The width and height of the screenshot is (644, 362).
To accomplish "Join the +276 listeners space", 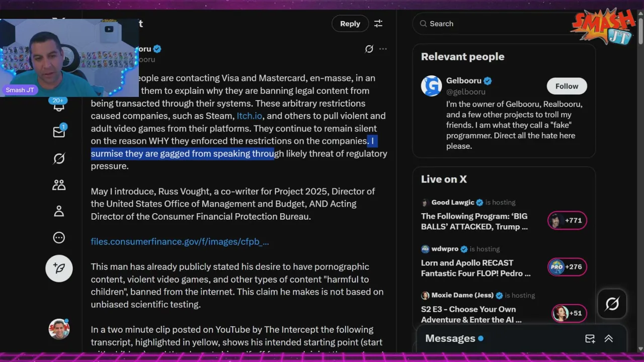I will (567, 266).
